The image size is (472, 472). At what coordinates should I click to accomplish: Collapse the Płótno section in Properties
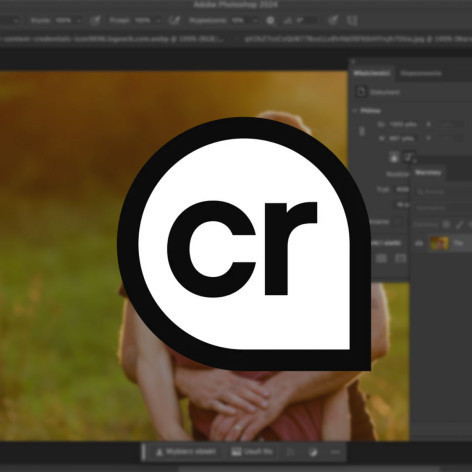(355, 111)
